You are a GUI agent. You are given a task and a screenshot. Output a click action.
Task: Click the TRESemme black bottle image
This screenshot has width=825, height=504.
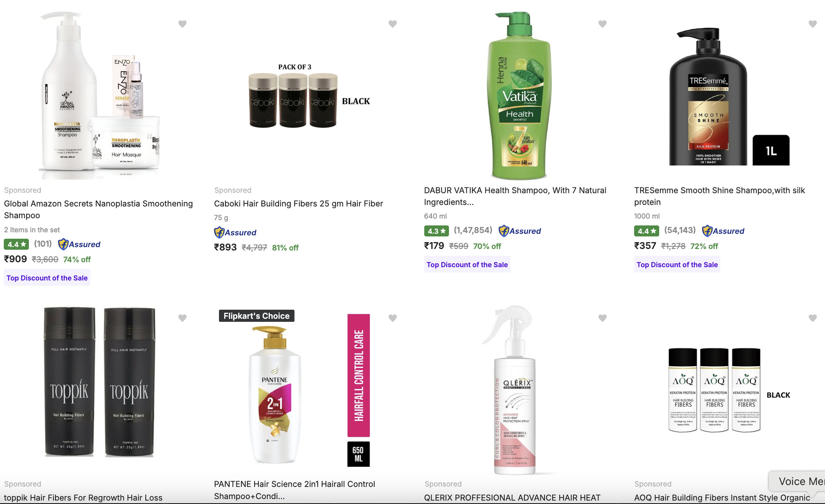[708, 98]
